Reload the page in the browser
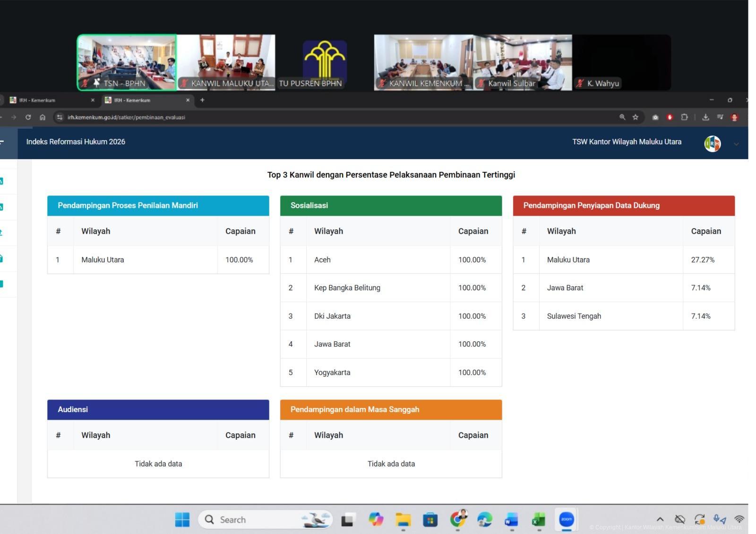This screenshot has width=756, height=534. pos(28,117)
